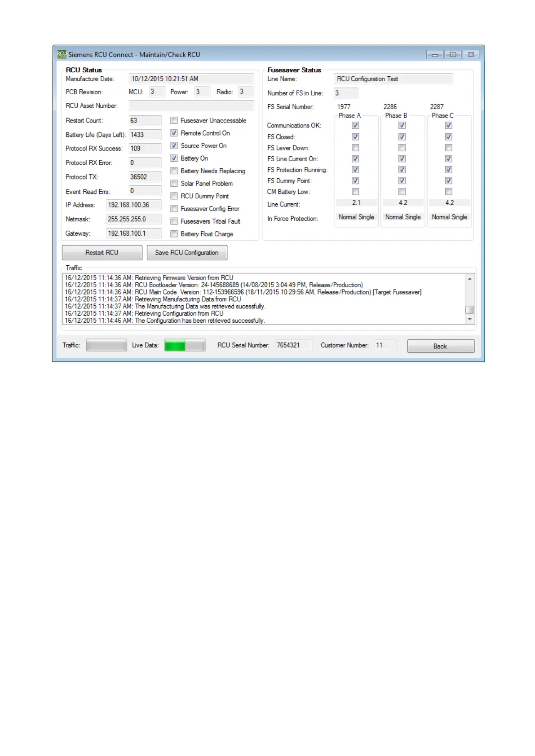
Task: Toggle Phase B FS Protection Running checkbox
Action: 402,170
